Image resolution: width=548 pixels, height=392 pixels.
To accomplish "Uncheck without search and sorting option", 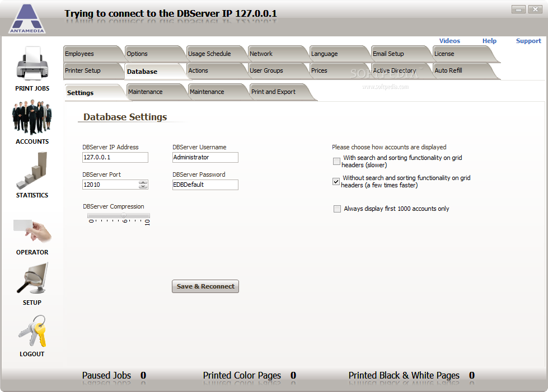I will 336,182.
